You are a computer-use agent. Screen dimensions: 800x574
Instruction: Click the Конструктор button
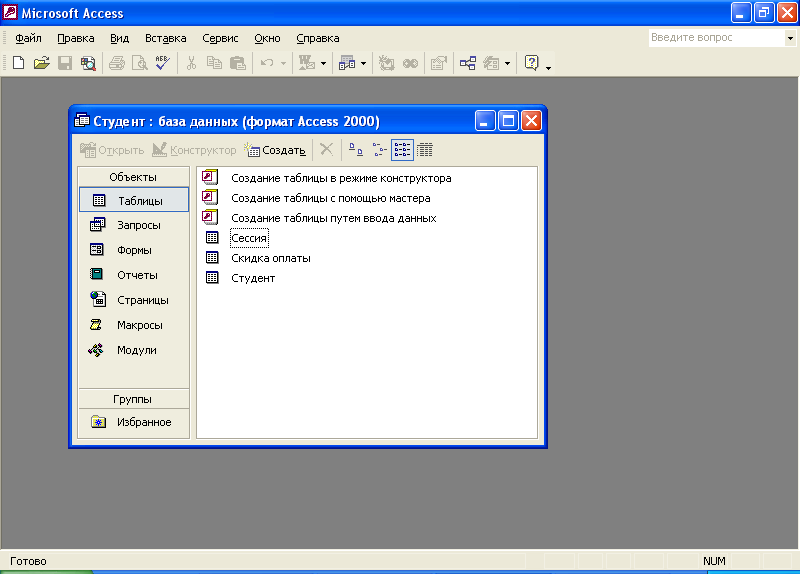tap(194, 150)
